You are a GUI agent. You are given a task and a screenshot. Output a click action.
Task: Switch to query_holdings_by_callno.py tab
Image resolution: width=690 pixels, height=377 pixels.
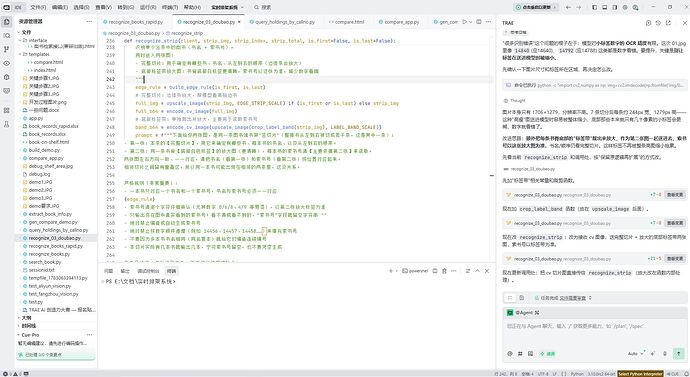(285, 22)
